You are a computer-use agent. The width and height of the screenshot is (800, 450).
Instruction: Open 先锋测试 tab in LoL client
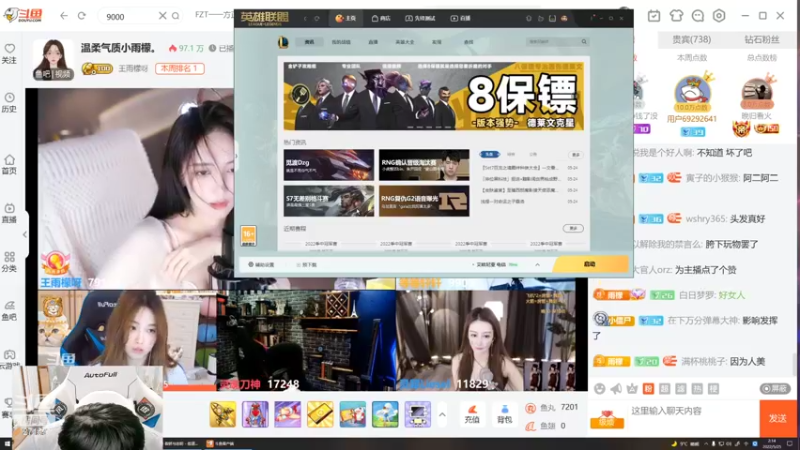420,18
